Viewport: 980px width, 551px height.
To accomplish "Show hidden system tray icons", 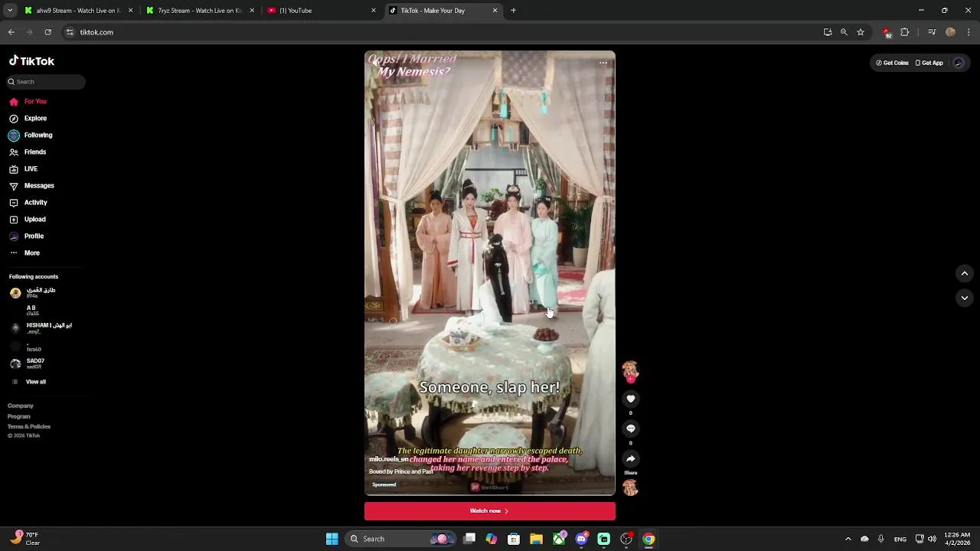I will click(848, 539).
